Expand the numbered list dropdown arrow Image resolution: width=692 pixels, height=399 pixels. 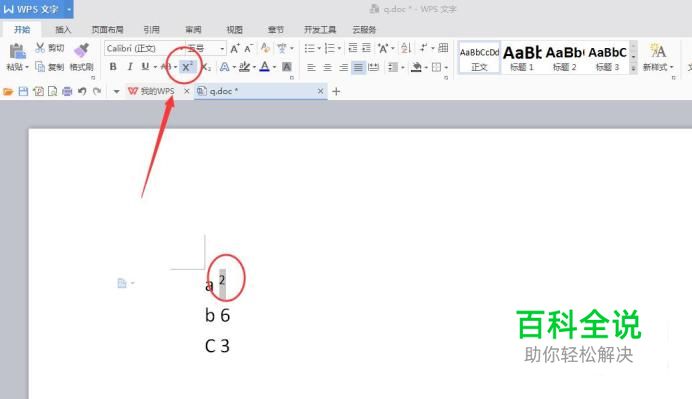tap(339, 48)
